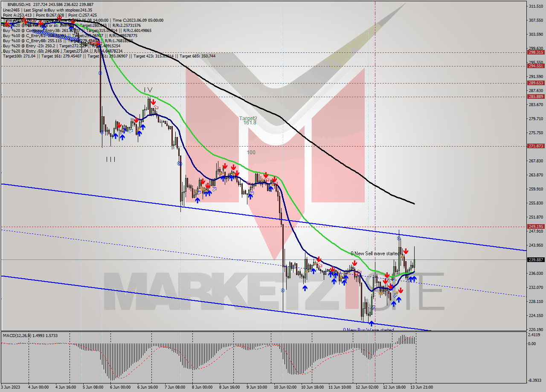Click the 243.950 price scale value

535,245
